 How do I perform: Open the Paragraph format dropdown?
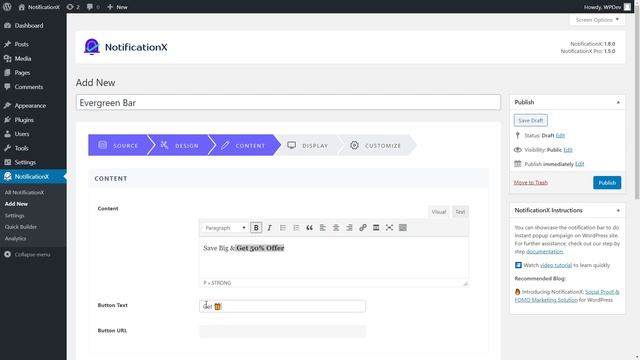pos(225,228)
